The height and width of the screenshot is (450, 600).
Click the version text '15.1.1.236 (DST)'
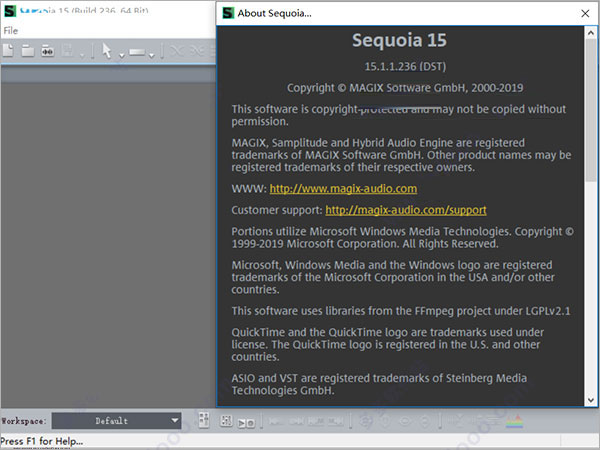[405, 67]
